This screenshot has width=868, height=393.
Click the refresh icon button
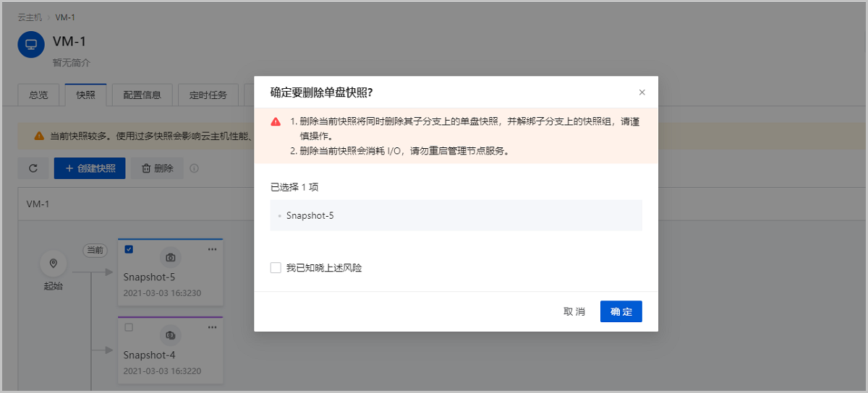pyautogui.click(x=33, y=168)
